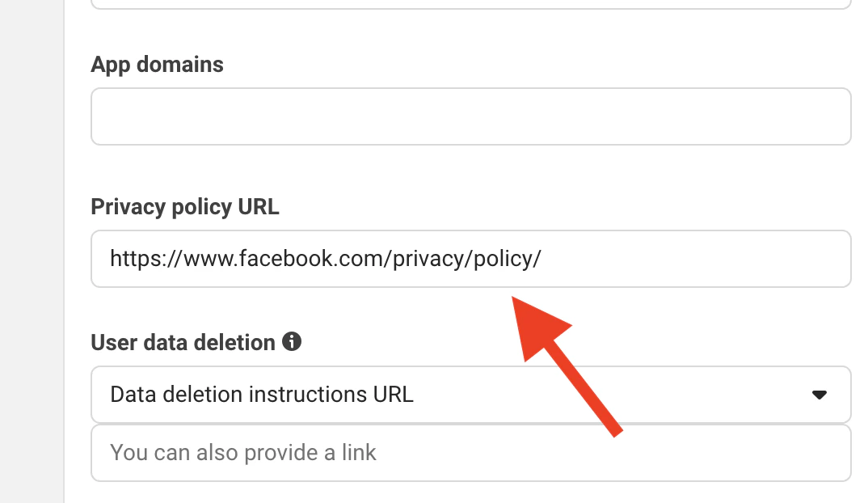Screen dimensions: 868x503
Task: Click the 'You can also provide a link' field
Action: coord(471,452)
